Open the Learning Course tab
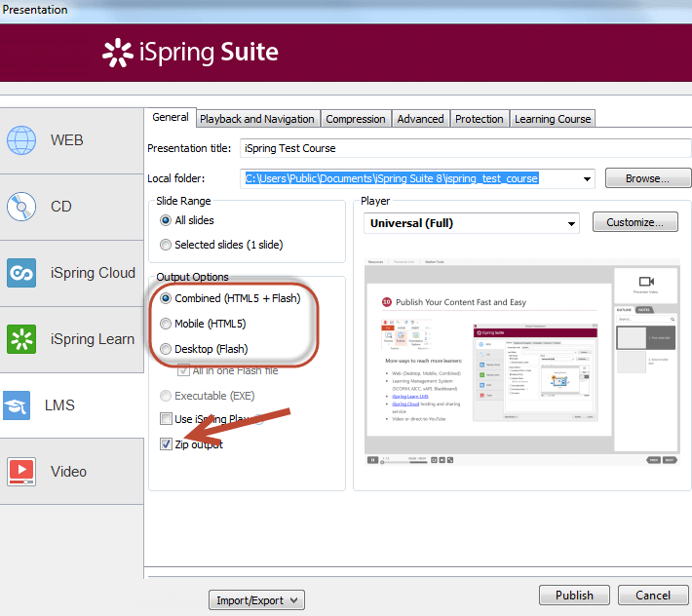 (553, 119)
